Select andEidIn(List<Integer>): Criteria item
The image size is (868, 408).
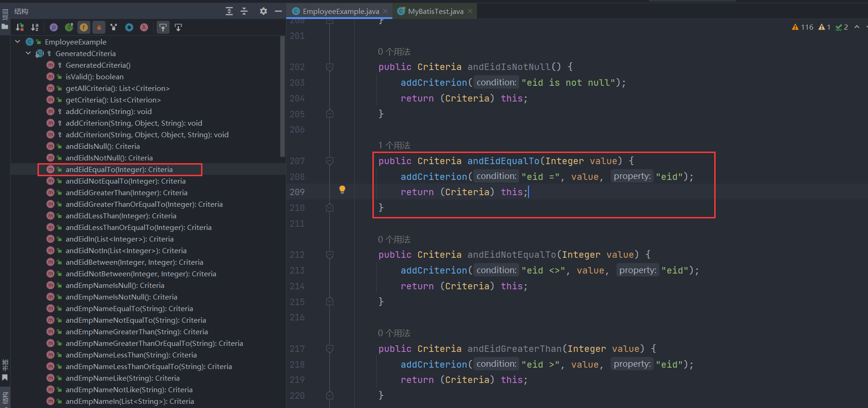coord(120,239)
